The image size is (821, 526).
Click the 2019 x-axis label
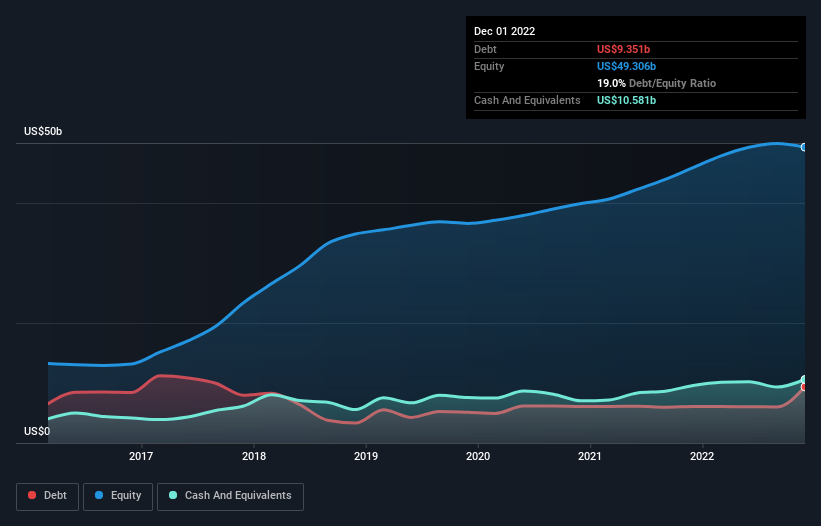click(366, 456)
